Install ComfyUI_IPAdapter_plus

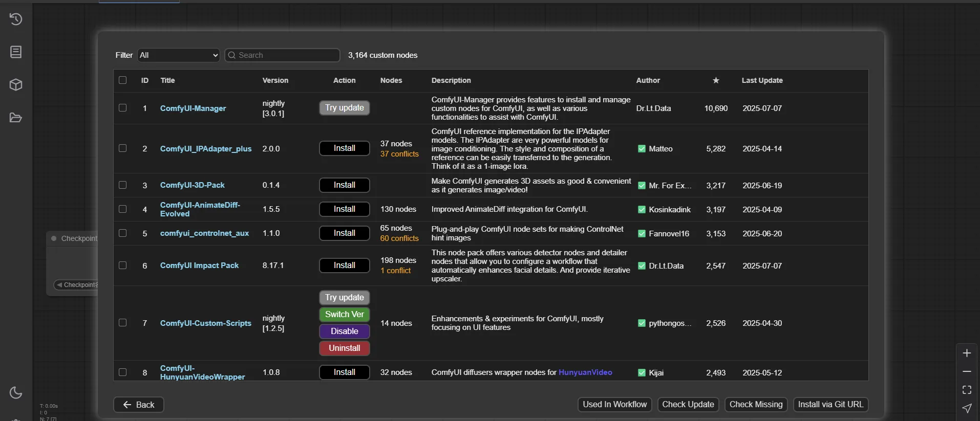pyautogui.click(x=345, y=148)
